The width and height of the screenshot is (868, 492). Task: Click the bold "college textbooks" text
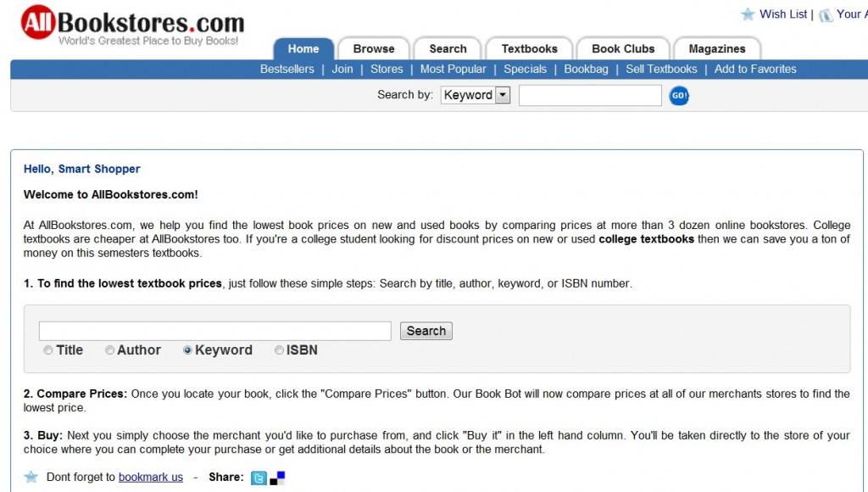(646, 239)
